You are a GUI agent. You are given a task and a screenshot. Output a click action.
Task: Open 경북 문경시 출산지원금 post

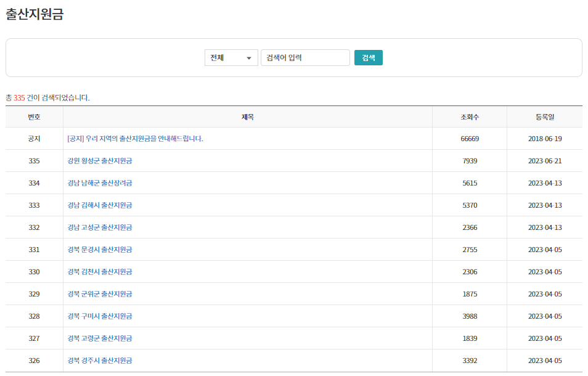point(100,250)
